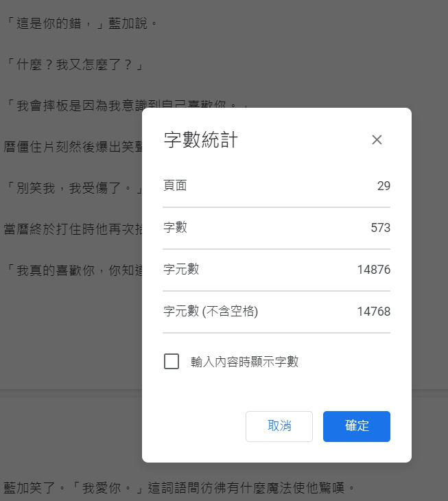Image resolution: width=448 pixels, height=501 pixels.
Task: Click the line 「別笑我,我受傷了。」
Action: 74,187
